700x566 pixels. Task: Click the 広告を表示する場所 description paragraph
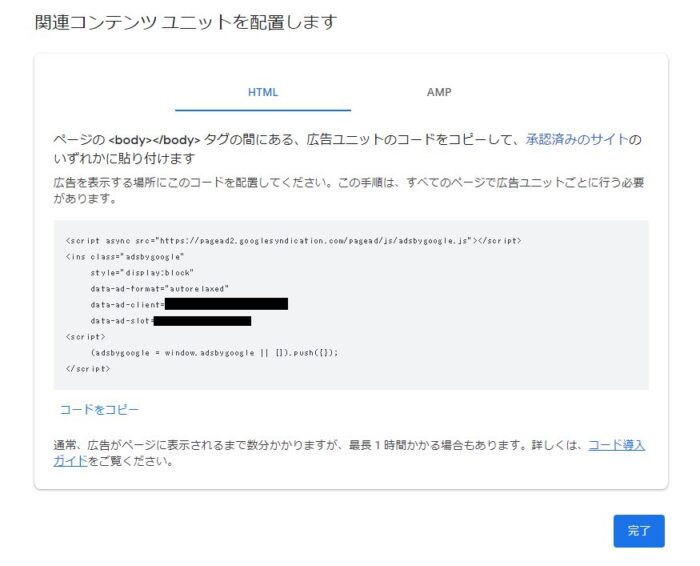[348, 191]
